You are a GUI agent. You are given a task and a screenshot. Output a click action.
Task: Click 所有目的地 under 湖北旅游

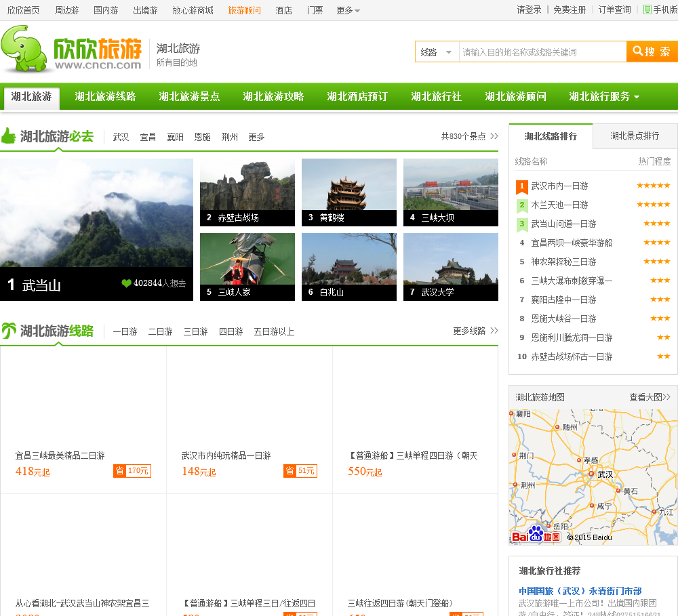coord(176,62)
